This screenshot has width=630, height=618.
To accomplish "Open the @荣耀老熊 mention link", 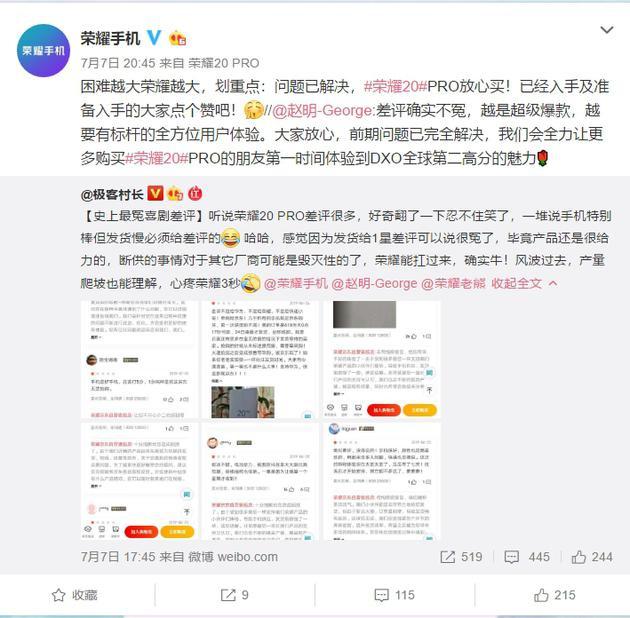I will (453, 284).
